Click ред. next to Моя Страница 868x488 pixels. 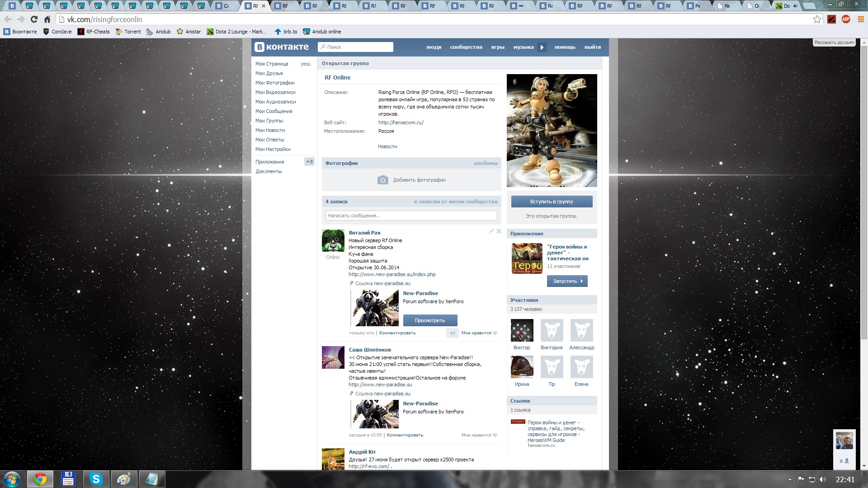306,64
